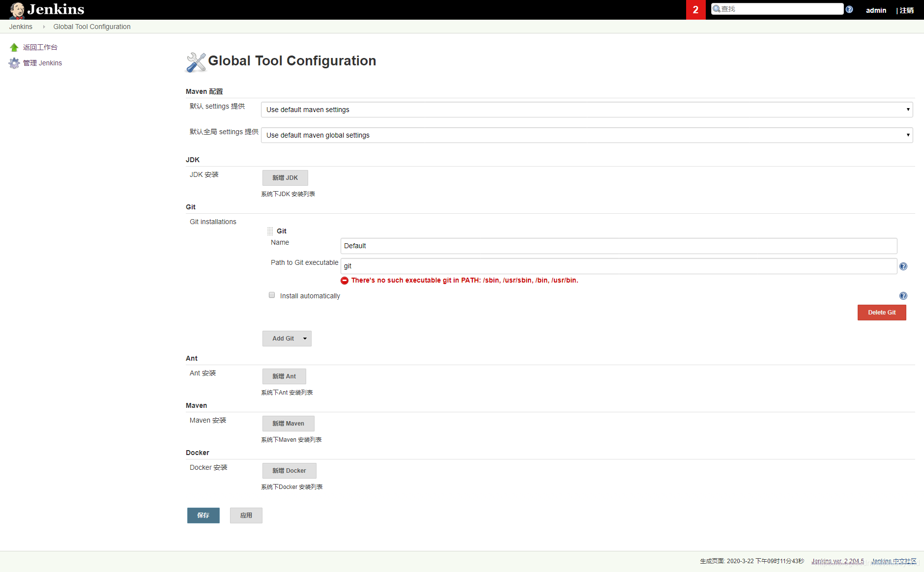This screenshot has height=572, width=924.
Task: Click the gear icon for 管理 Jenkins
Action: pyautogui.click(x=14, y=63)
